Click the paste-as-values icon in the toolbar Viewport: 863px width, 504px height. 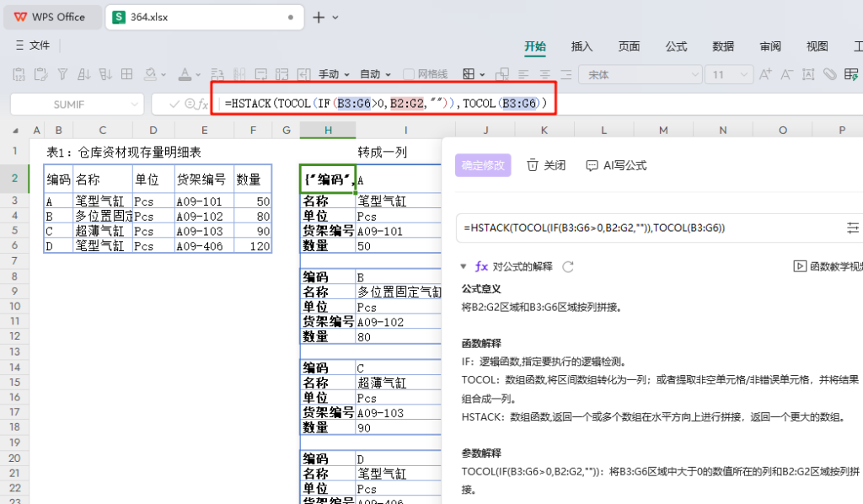tap(19, 74)
